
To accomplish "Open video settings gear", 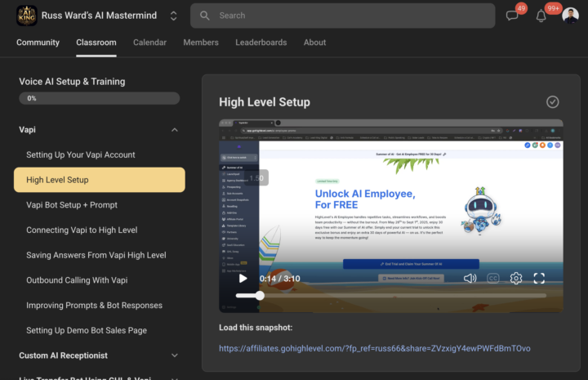I will click(x=516, y=279).
